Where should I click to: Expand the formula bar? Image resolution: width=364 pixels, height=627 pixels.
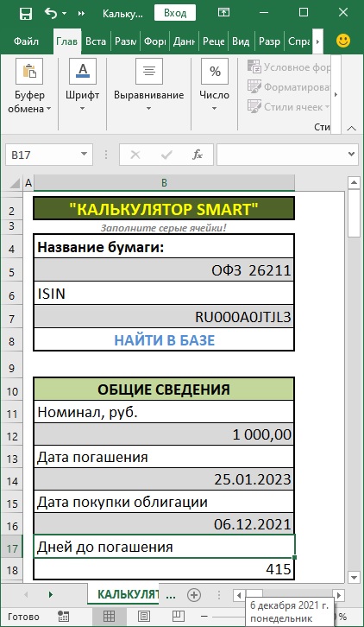point(352,155)
